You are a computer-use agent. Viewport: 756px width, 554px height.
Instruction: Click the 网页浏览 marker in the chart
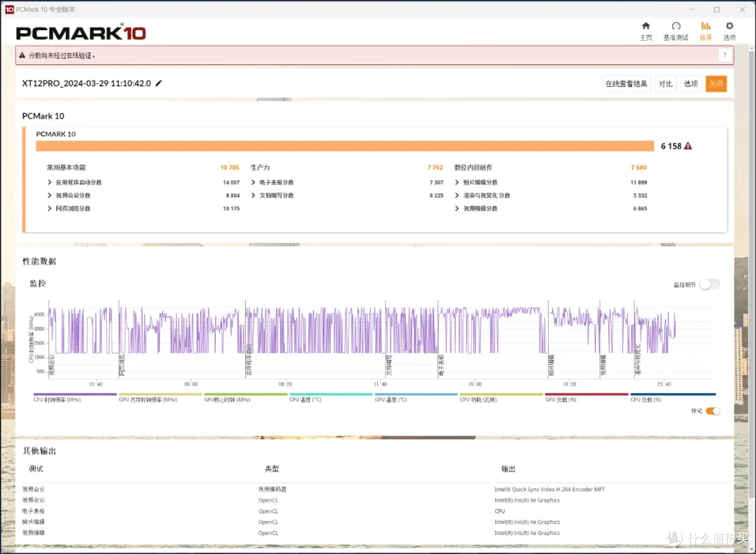122,365
